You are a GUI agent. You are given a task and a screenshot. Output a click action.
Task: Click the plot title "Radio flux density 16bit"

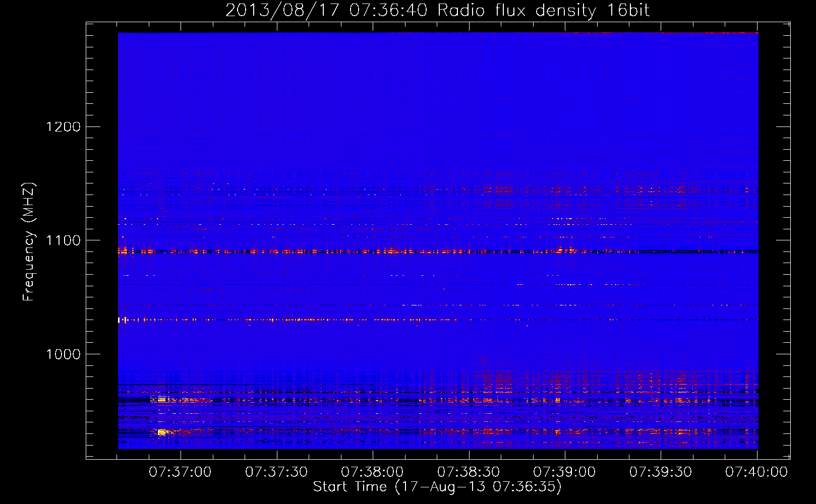click(x=543, y=11)
